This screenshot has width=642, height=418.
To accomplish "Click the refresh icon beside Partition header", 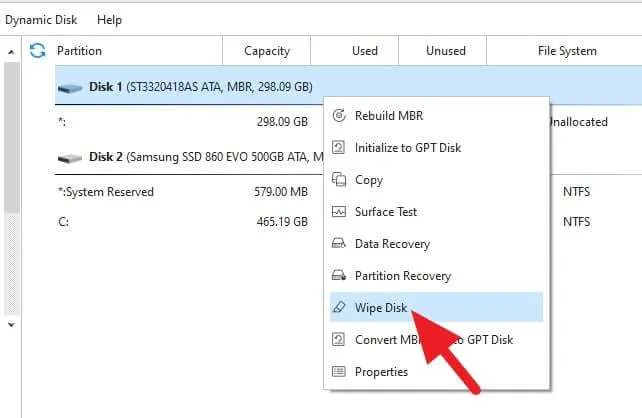I will coord(38,51).
